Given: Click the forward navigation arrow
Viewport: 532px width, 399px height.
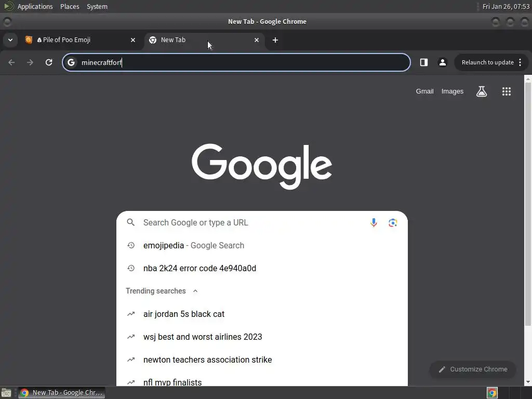Looking at the screenshot, I should pos(30,62).
